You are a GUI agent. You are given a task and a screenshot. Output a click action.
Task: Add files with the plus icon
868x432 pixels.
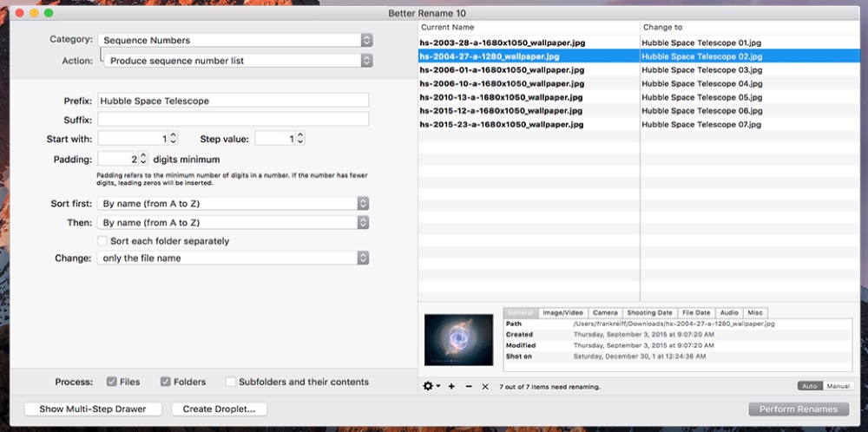click(451, 386)
